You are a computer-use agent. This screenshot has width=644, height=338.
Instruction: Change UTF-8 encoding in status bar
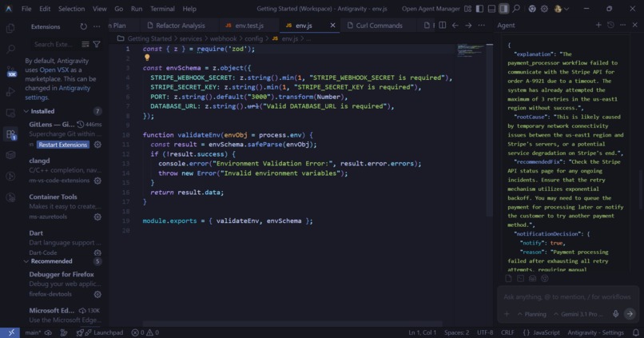[x=485, y=332]
